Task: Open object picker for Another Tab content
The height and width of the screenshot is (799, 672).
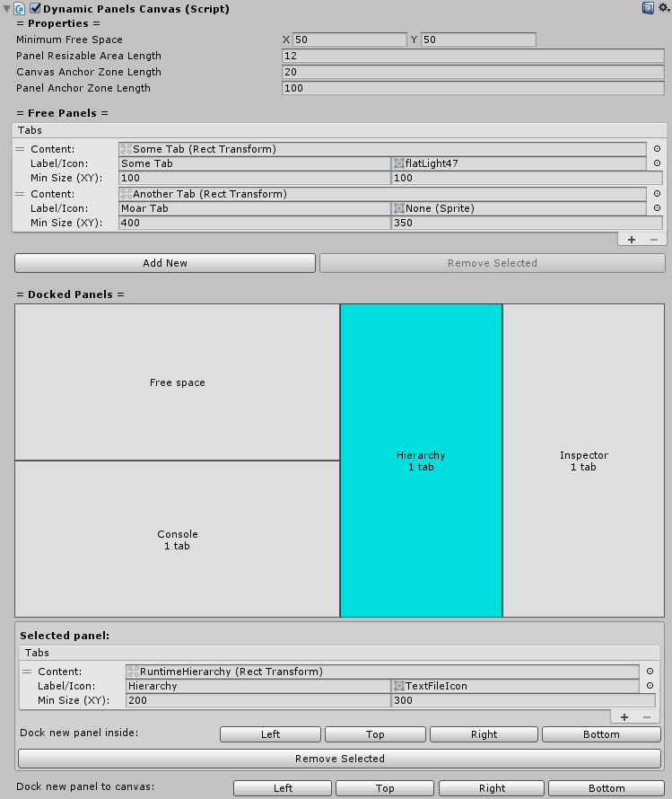Action: (x=656, y=194)
